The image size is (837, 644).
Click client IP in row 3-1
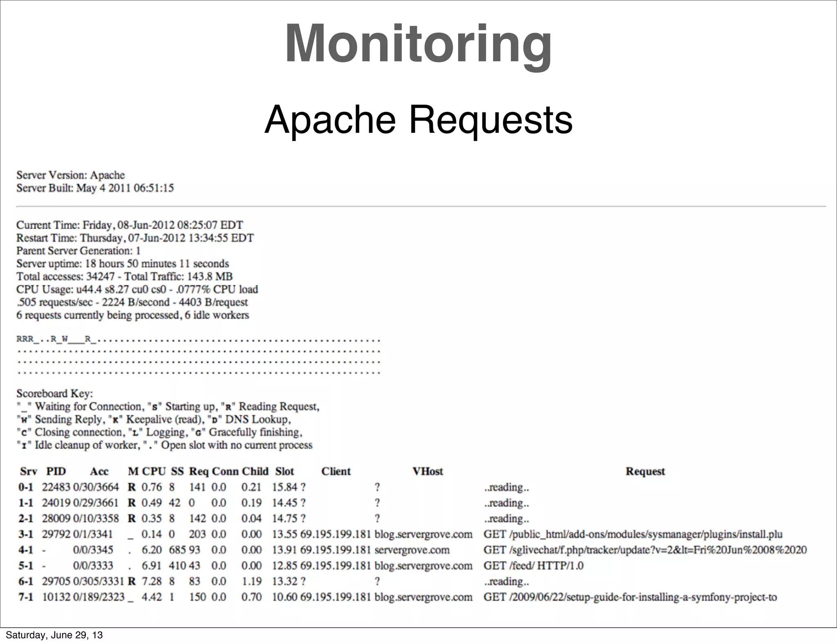pos(336,534)
